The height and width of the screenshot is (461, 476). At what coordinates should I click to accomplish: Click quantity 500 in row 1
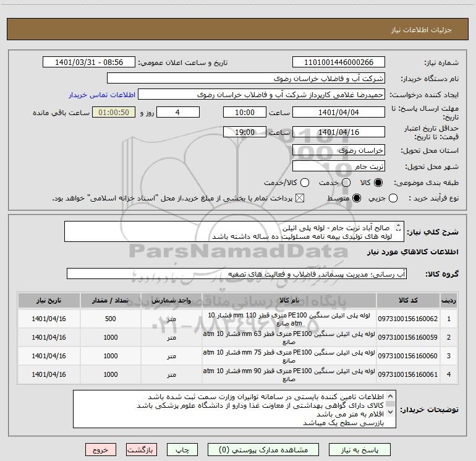tap(111, 319)
